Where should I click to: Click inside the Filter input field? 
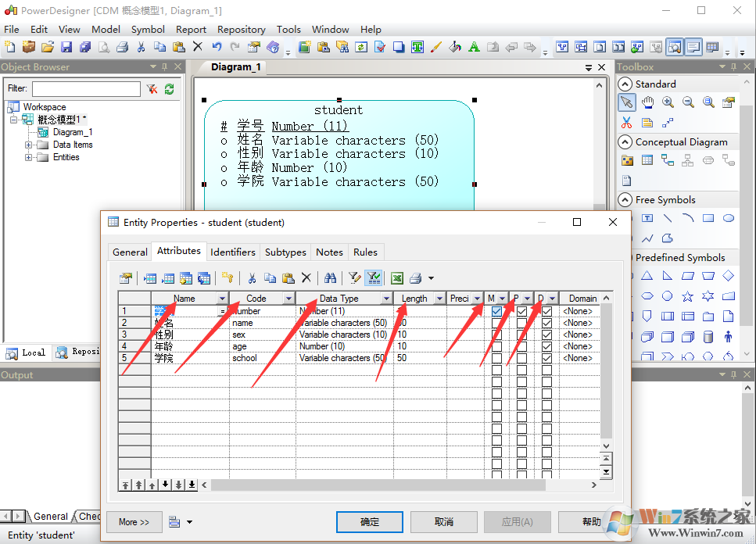(x=86, y=89)
